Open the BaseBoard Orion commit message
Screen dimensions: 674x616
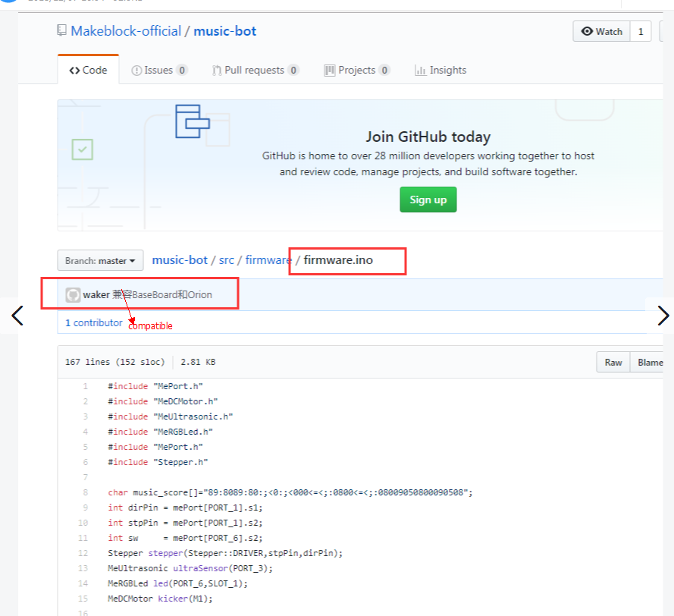(x=162, y=294)
